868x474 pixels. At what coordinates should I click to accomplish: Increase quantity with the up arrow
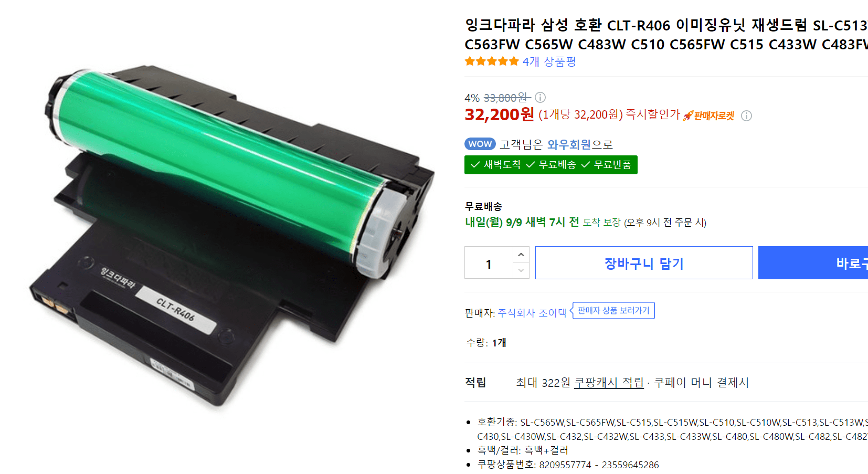coord(521,255)
